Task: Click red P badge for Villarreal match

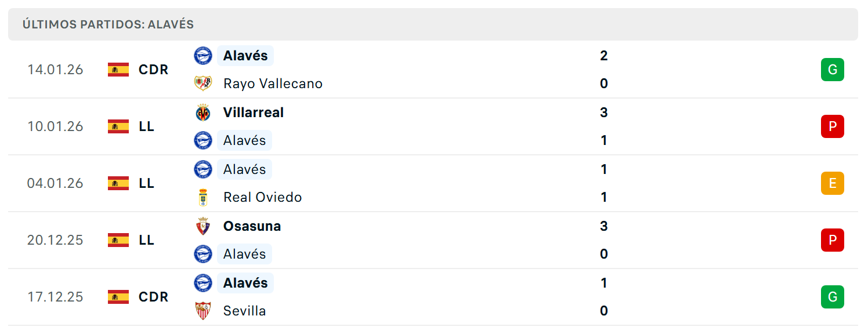Action: pos(833,126)
